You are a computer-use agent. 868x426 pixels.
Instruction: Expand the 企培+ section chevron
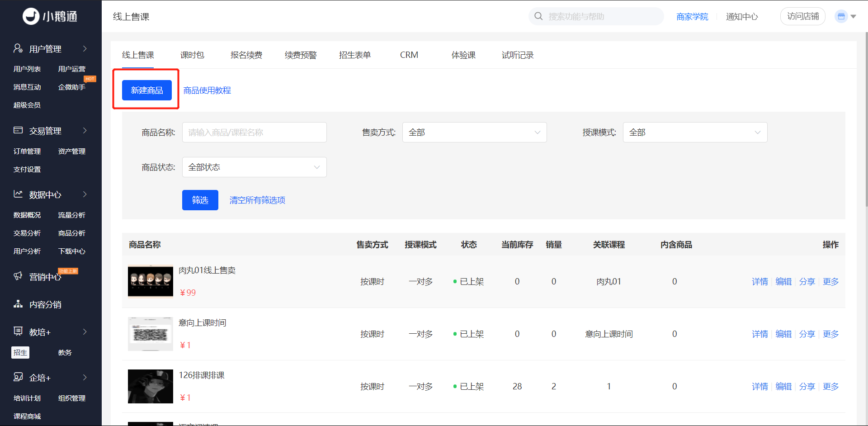(x=85, y=377)
